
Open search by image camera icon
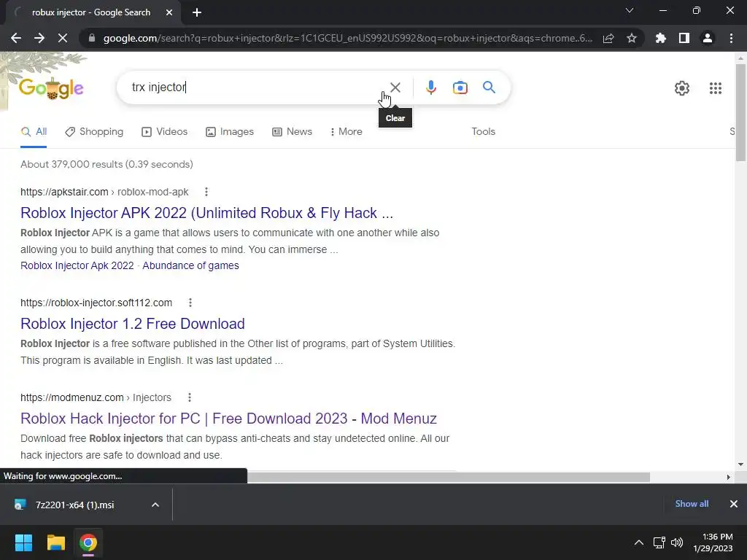[460, 87]
